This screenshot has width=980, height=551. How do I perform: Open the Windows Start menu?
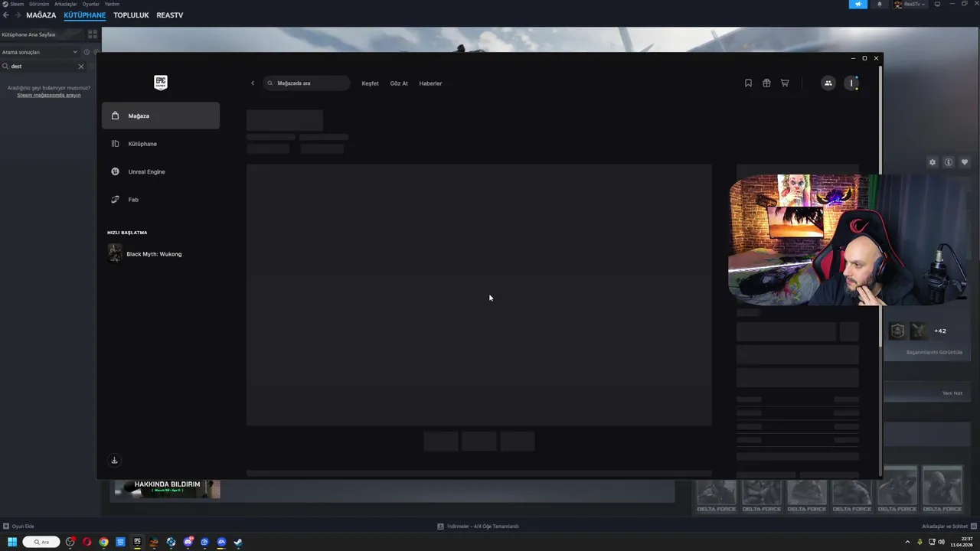pos(12,542)
